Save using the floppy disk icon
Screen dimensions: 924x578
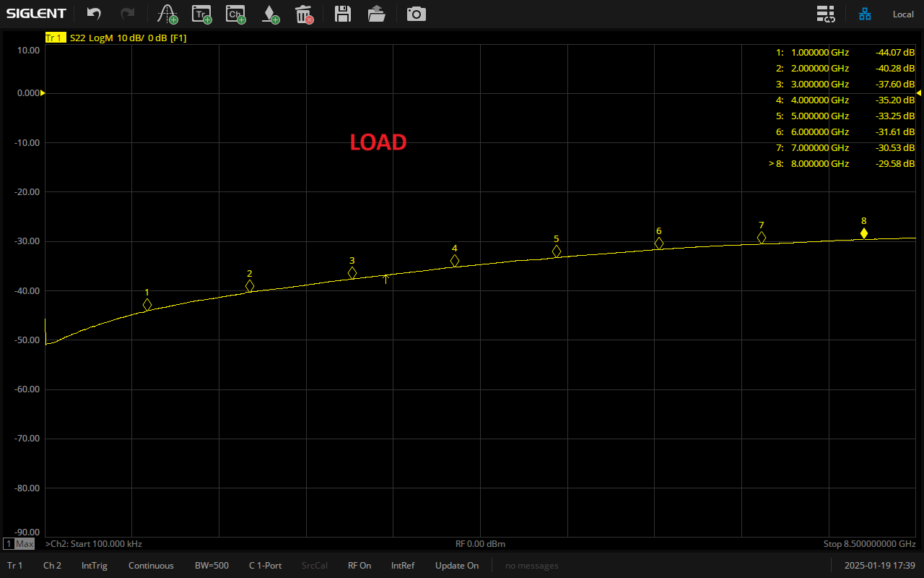(x=343, y=14)
